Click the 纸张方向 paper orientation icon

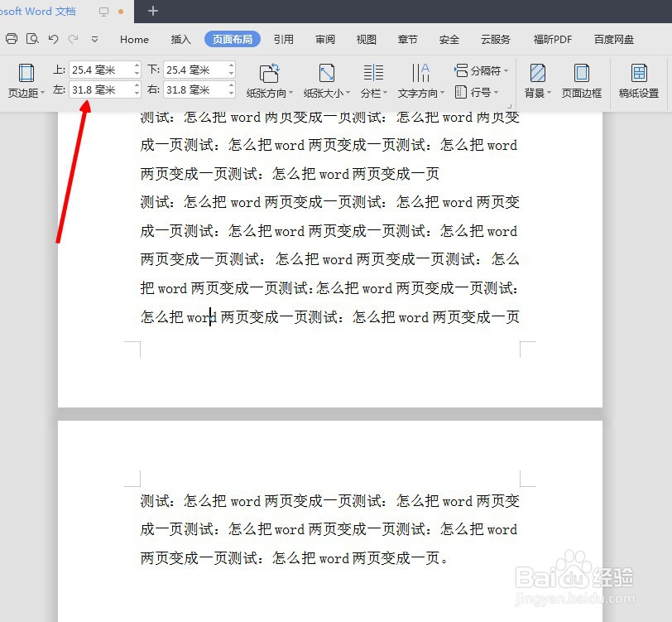tap(270, 73)
